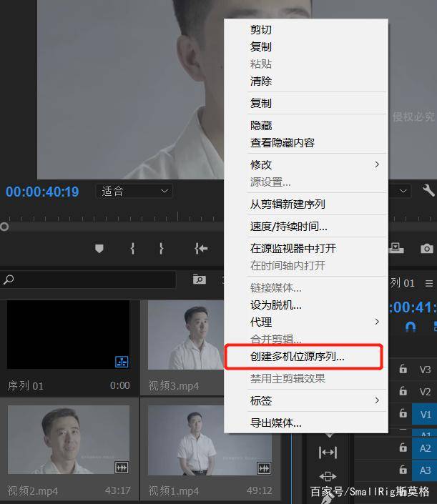The width and height of the screenshot is (437, 504).
Task: Open the 适合 zoom level dropdown
Action: [134, 191]
